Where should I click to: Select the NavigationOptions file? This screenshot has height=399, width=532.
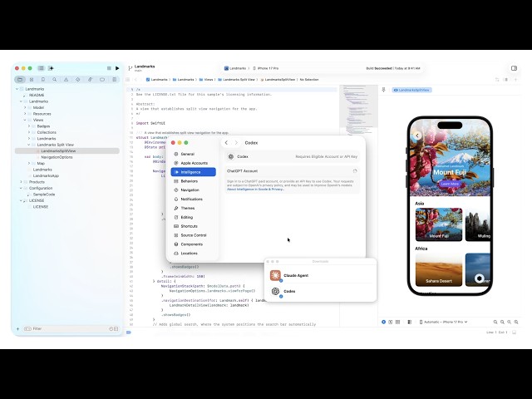click(57, 157)
